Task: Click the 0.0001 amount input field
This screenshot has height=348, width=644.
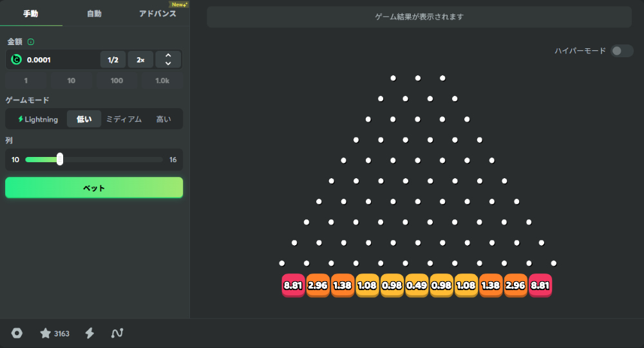Action: [x=62, y=60]
